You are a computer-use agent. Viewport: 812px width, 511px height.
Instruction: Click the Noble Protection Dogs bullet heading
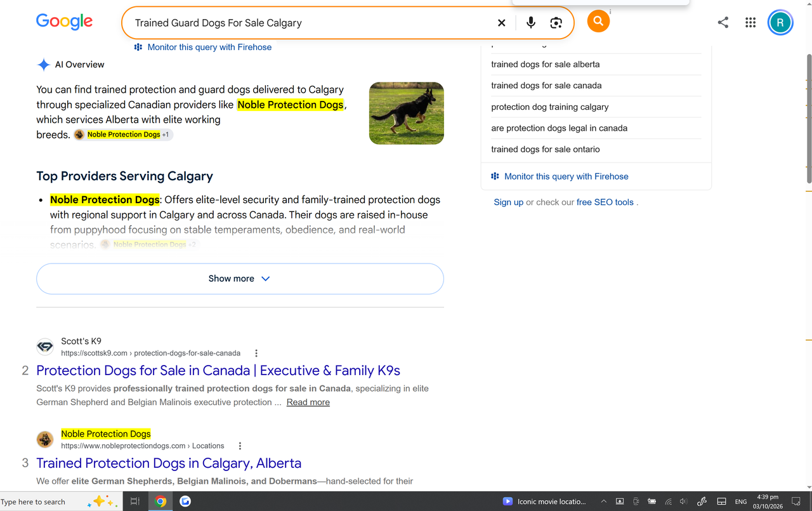point(105,200)
